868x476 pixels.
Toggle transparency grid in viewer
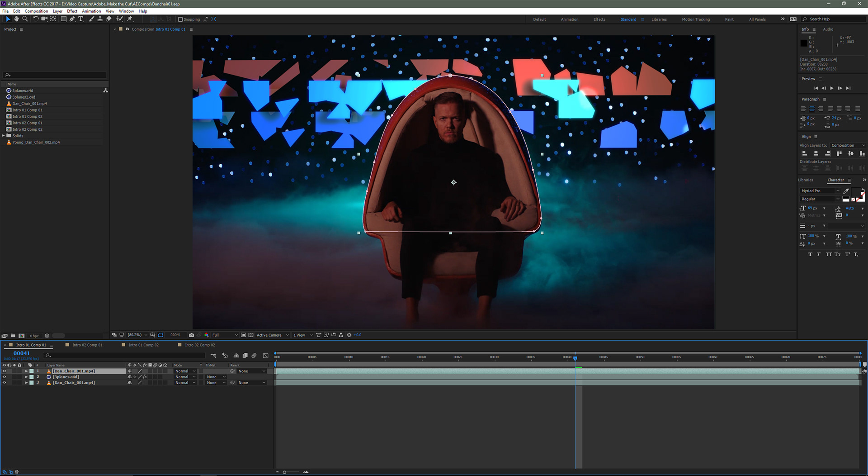coord(251,335)
